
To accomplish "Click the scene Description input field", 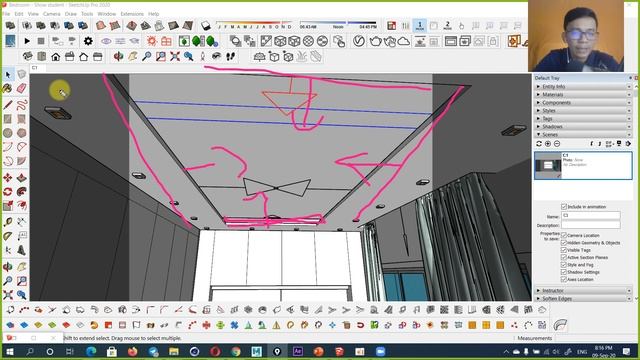I will 591,225.
